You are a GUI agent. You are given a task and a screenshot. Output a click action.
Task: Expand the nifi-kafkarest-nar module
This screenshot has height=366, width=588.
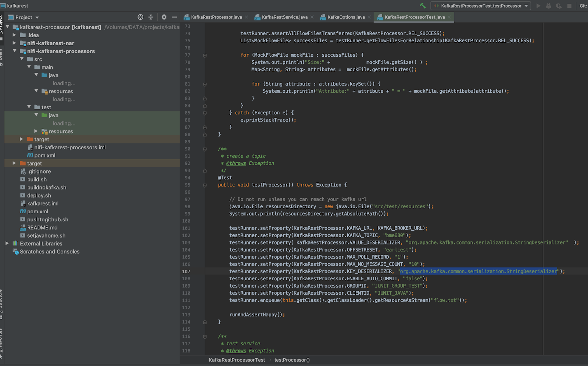pos(14,43)
